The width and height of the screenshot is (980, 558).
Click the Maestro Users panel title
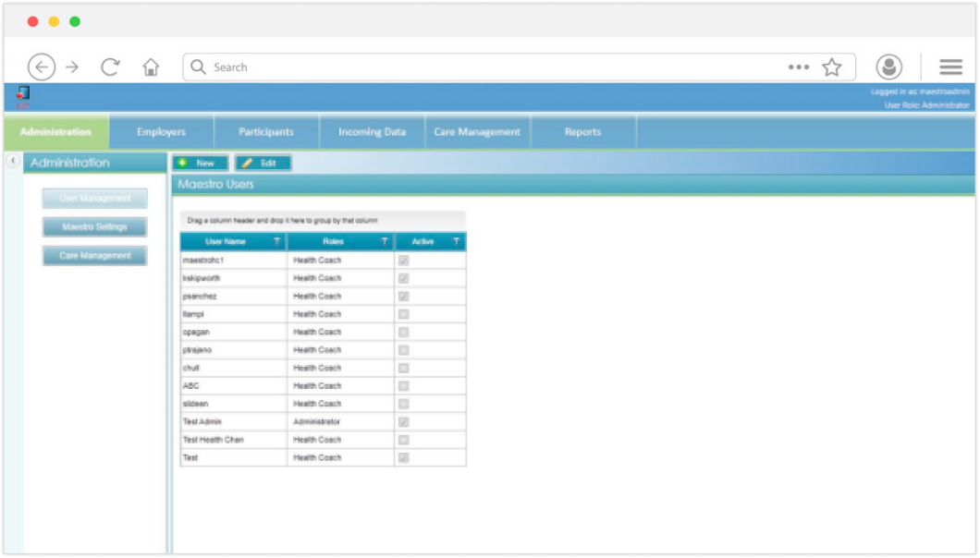click(215, 185)
